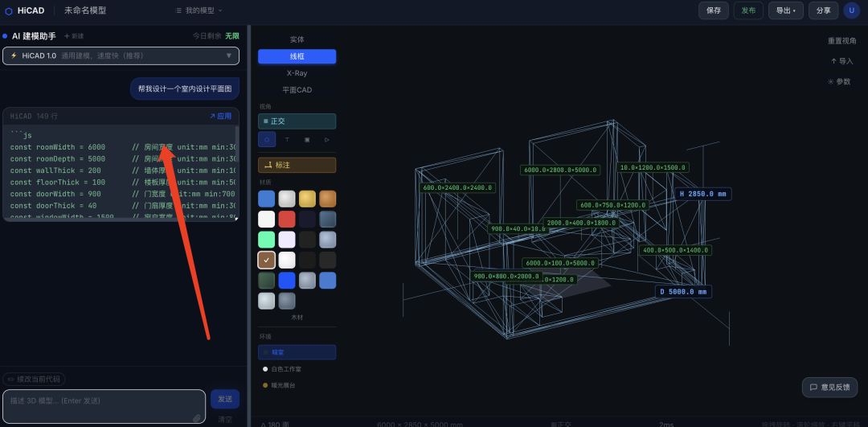
Task: Click the 描述 3D 模型 prompt input field
Action: (104, 407)
